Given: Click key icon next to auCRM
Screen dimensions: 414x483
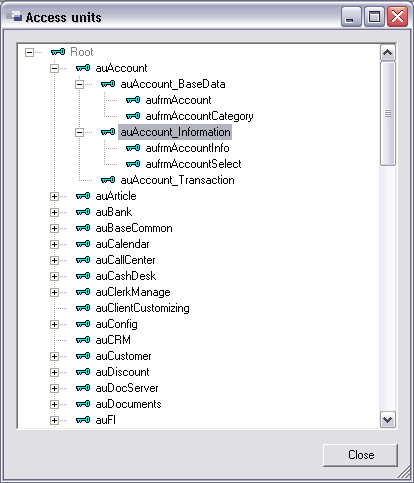Looking at the screenshot, I should (x=83, y=340).
